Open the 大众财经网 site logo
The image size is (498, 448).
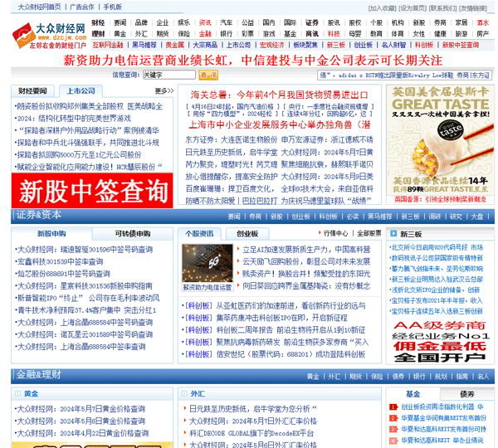pyautogui.click(x=49, y=36)
